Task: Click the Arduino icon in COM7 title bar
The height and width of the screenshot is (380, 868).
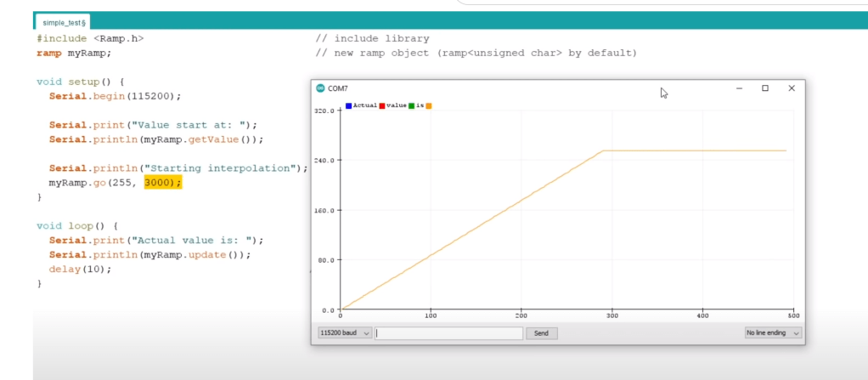Action: point(320,88)
